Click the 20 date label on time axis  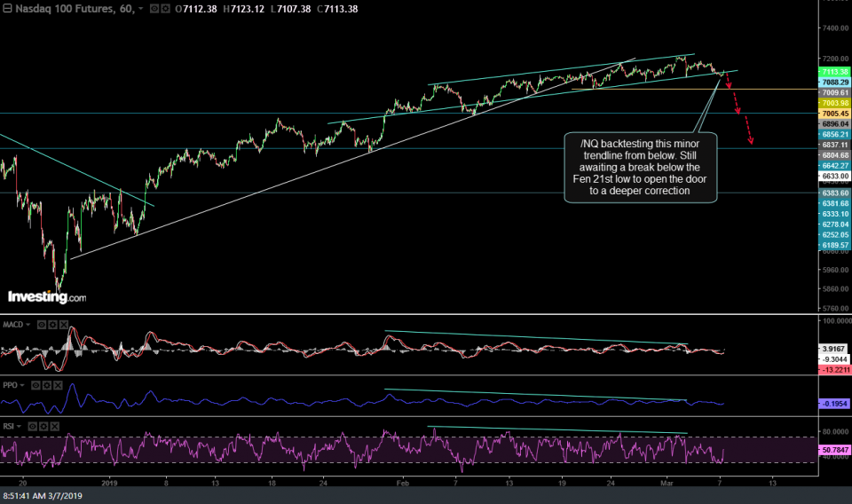(x=22, y=483)
